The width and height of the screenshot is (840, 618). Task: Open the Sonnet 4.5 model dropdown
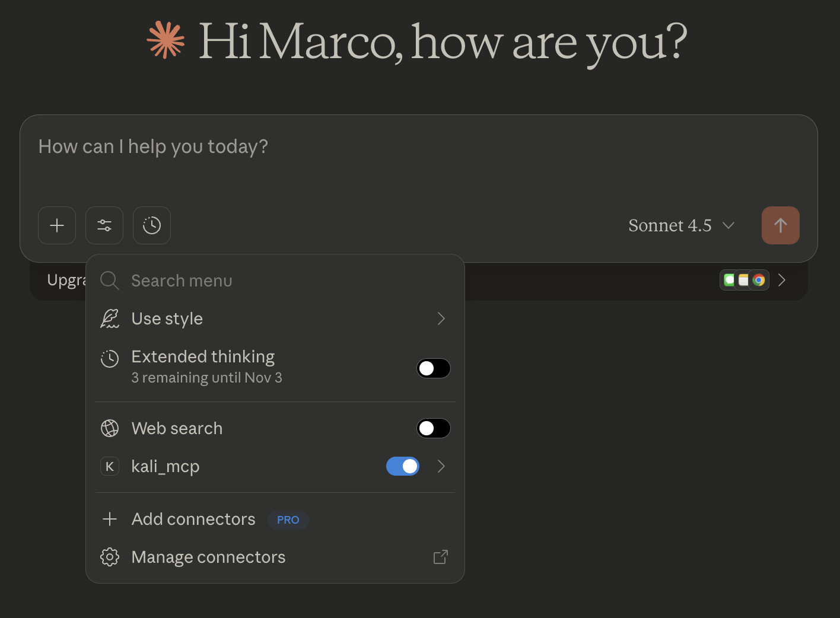tap(681, 225)
